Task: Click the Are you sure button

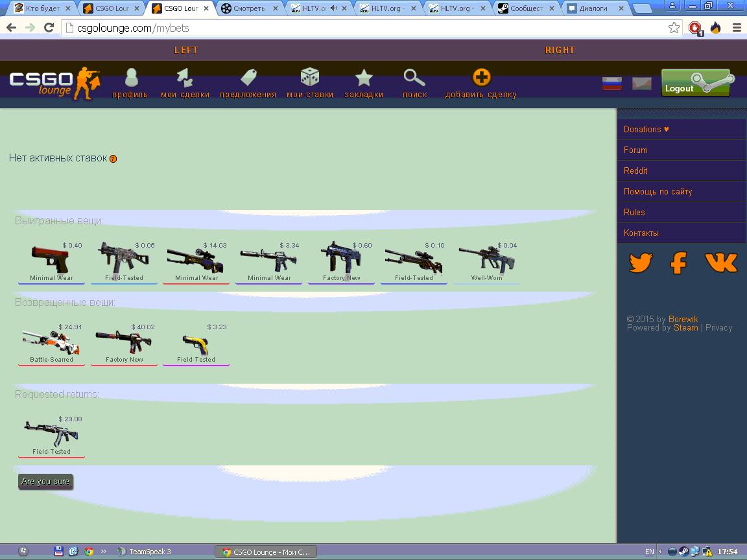Action: (x=46, y=482)
